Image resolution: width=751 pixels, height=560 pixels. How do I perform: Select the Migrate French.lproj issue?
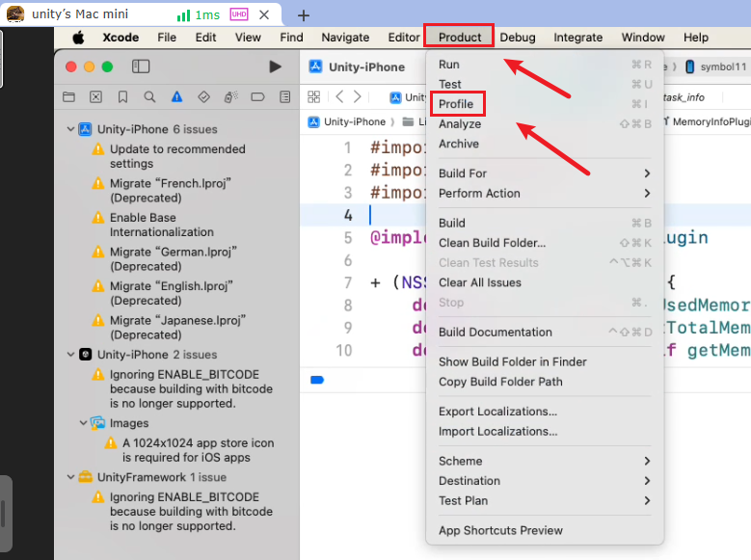[170, 191]
